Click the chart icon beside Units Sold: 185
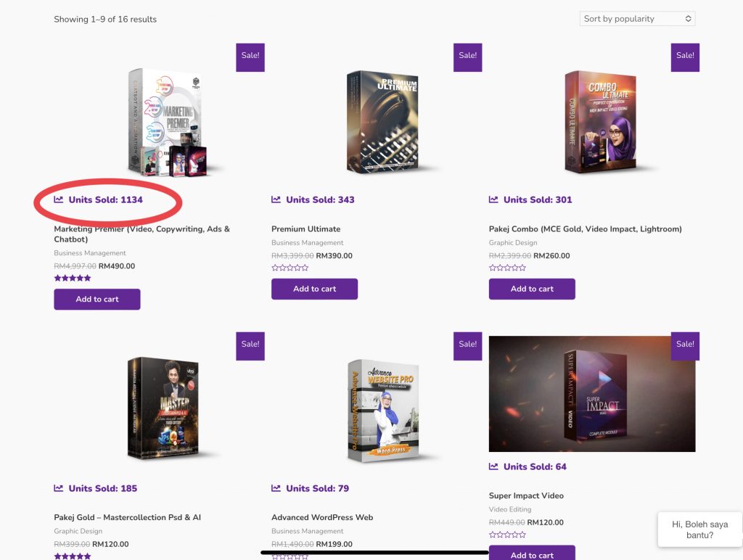Image resolution: width=743 pixels, height=560 pixels. 59,488
